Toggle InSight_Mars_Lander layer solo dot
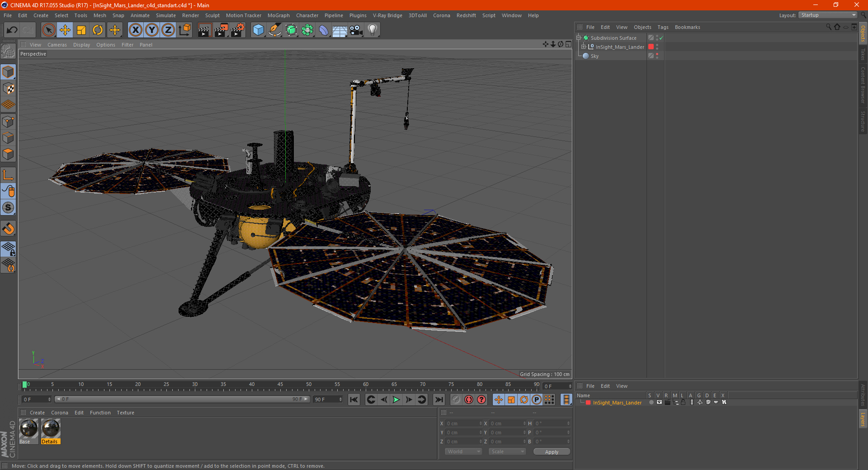868x470 pixels. tap(651, 402)
